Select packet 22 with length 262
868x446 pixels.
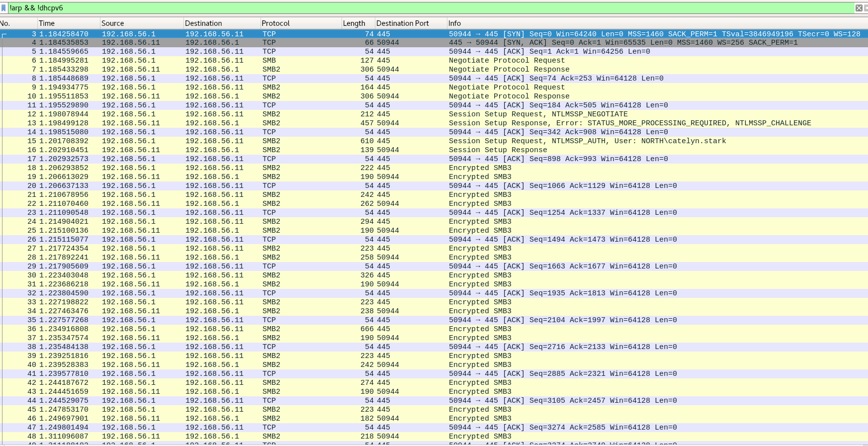pos(434,204)
